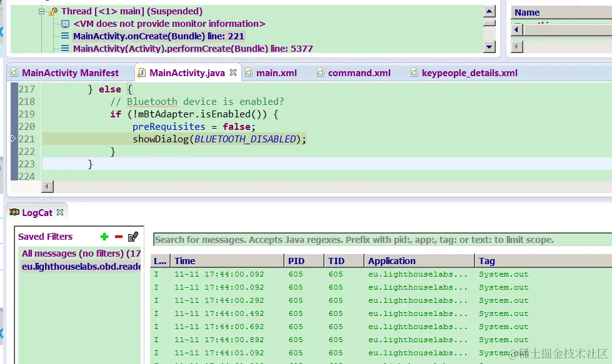Image resolution: width=612 pixels, height=364 pixels.
Task: Select log entry at 17:44:00.892
Action: [x=381, y=340]
